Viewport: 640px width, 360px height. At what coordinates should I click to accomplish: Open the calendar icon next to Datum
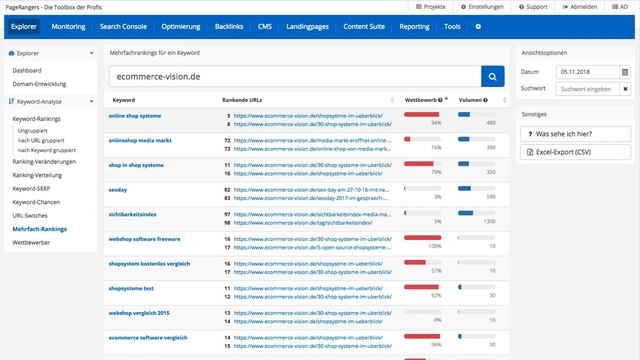pos(625,72)
